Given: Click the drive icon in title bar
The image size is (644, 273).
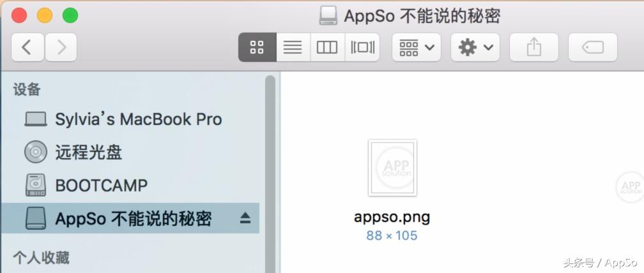Looking at the screenshot, I should click(328, 16).
